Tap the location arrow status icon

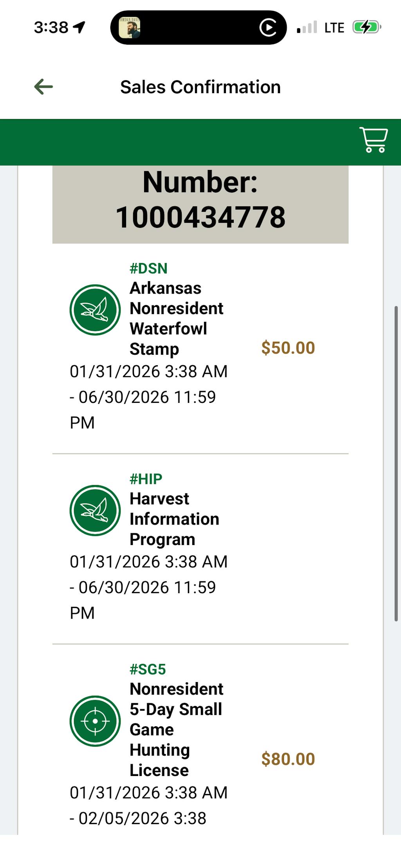[x=79, y=27]
